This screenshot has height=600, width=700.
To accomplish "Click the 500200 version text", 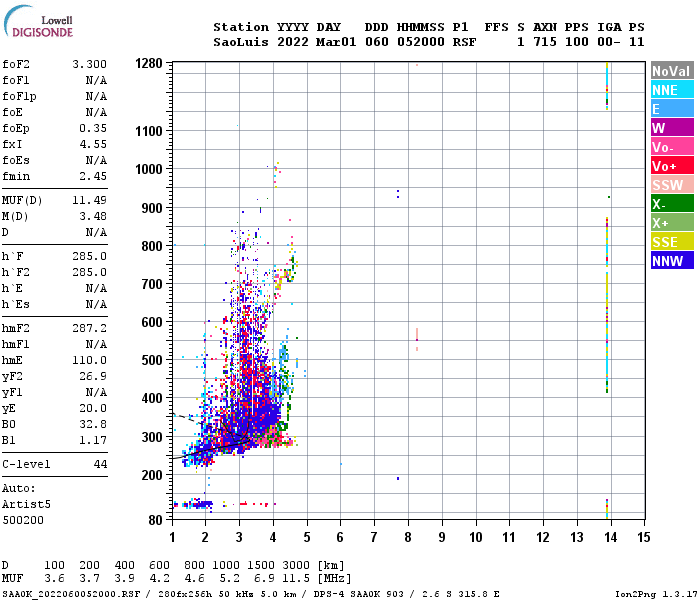I will (x=23, y=520).
